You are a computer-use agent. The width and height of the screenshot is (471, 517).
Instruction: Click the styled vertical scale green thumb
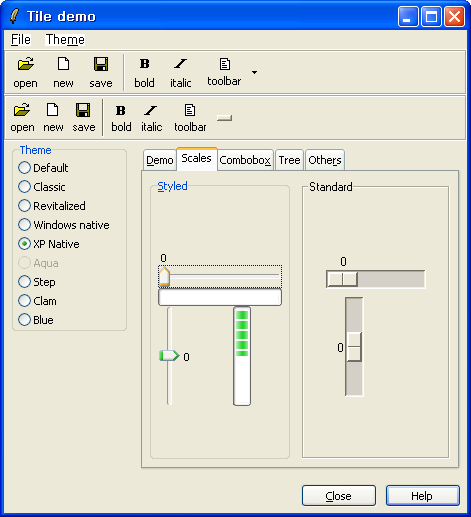coord(169,355)
